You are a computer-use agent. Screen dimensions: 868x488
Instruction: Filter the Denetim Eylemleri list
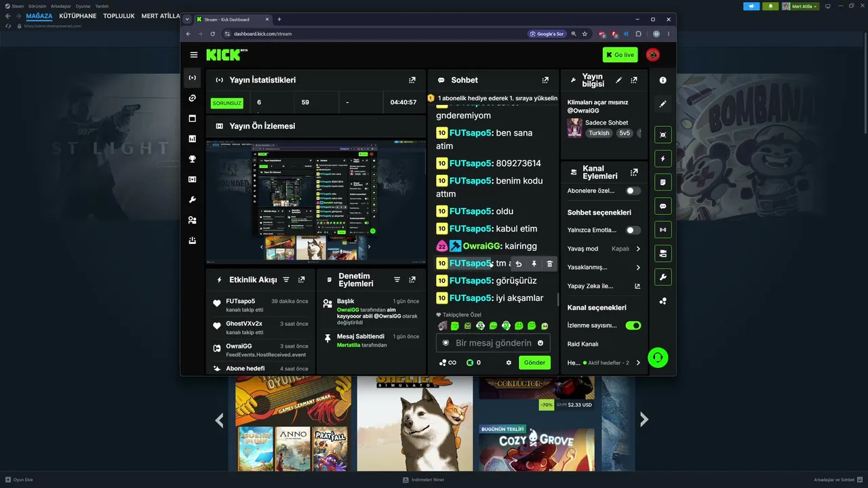coord(397,279)
